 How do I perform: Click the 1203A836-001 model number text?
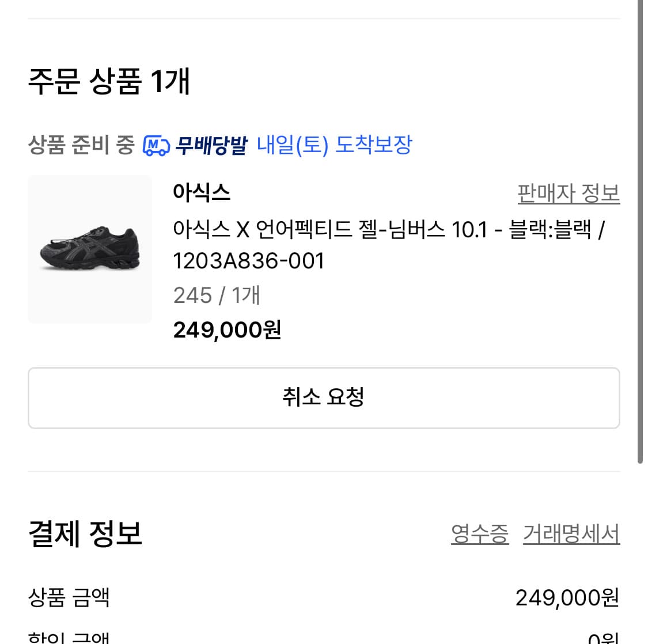pyautogui.click(x=249, y=260)
